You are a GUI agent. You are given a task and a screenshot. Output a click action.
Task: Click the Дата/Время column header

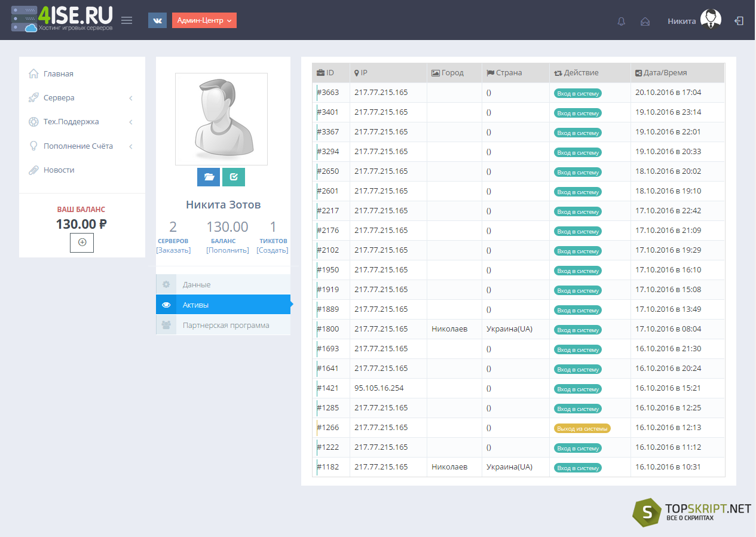point(678,73)
